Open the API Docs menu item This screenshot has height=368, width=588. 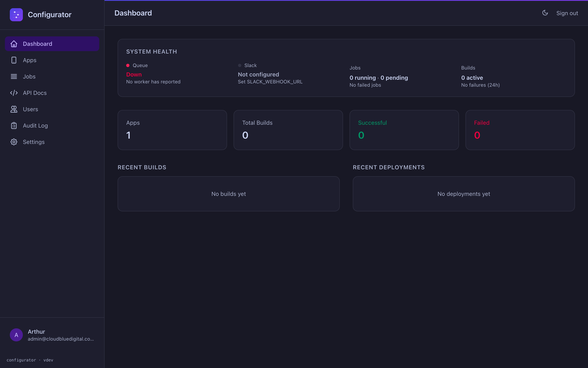pyautogui.click(x=52, y=93)
